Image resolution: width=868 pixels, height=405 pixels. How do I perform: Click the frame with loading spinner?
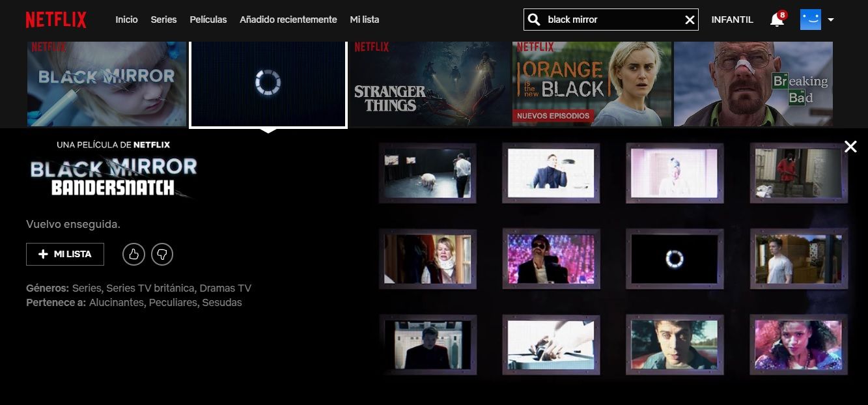coord(675,259)
